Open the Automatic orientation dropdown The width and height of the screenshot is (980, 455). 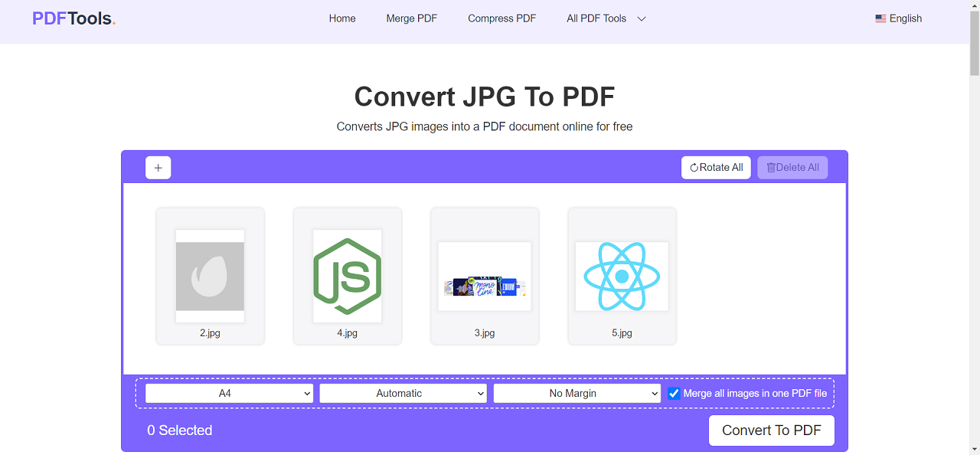403,393
